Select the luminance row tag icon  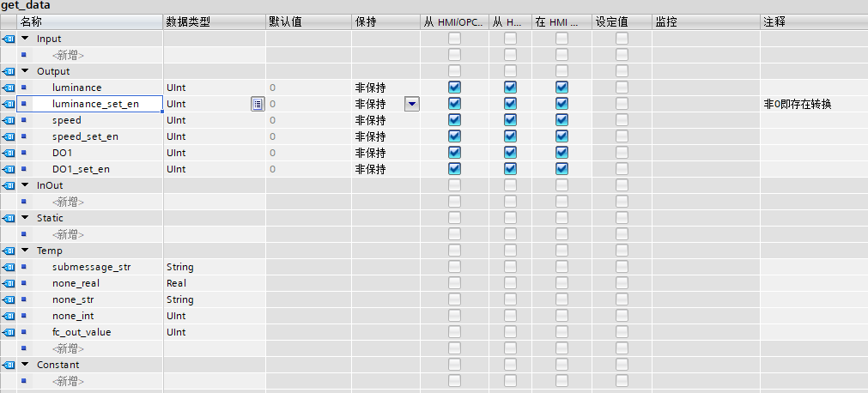tap(9, 88)
